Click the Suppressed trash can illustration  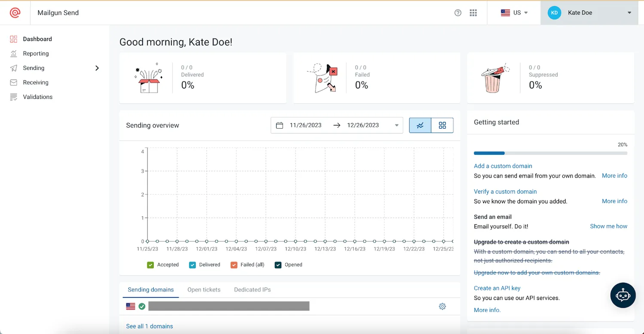[495, 78]
